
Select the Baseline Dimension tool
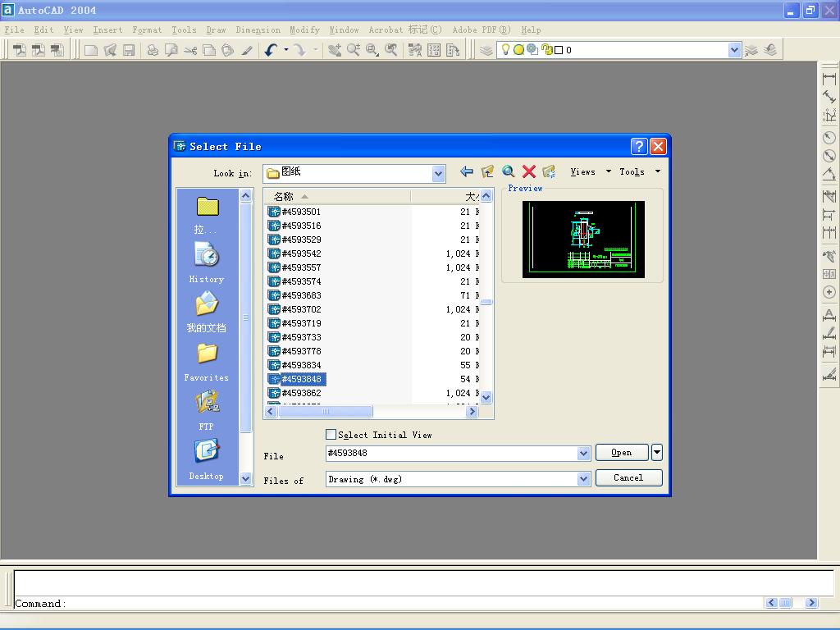[829, 215]
